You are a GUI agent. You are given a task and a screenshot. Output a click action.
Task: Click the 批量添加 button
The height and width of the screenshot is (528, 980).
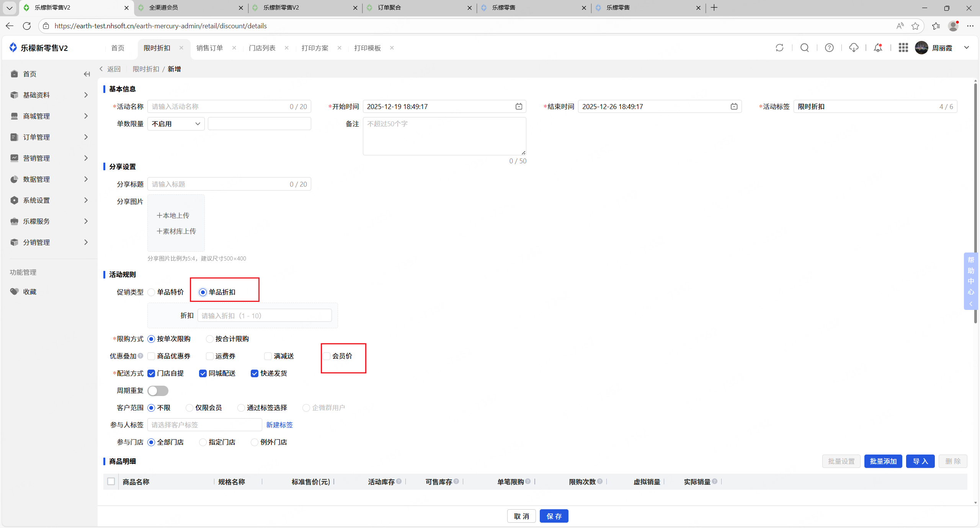[x=883, y=461]
